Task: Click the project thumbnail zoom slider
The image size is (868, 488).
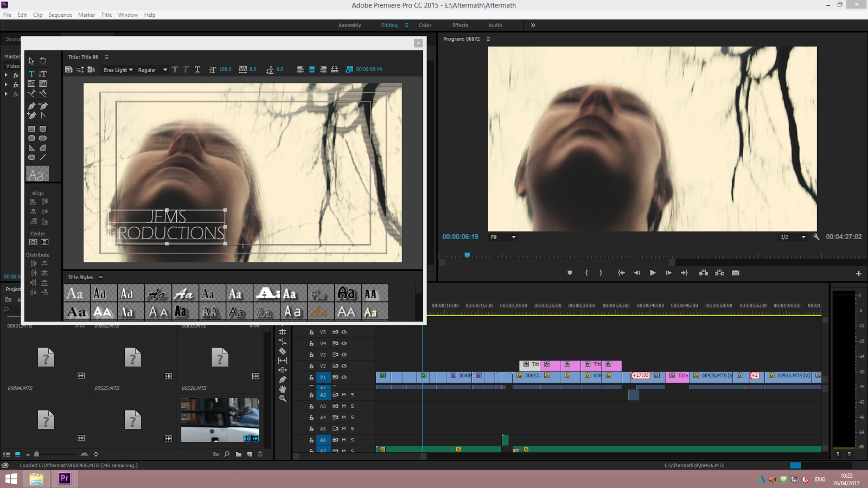Action: (x=37, y=454)
